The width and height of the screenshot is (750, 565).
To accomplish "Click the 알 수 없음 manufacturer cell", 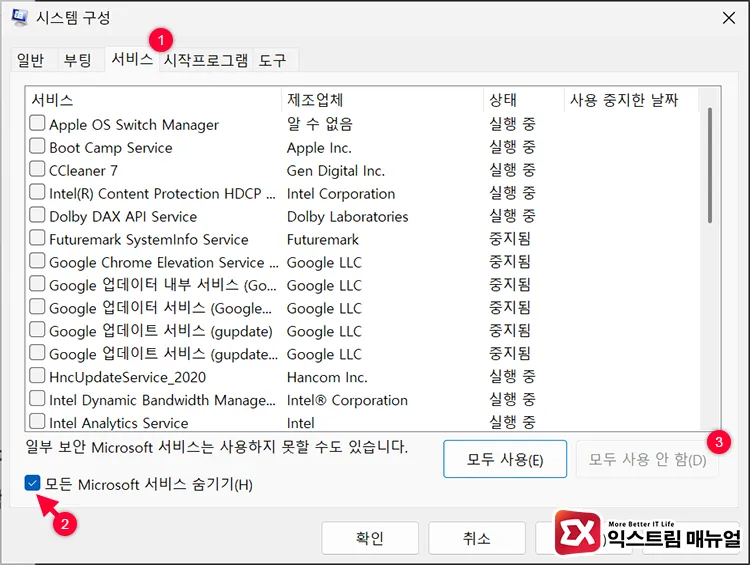I will [x=320, y=124].
